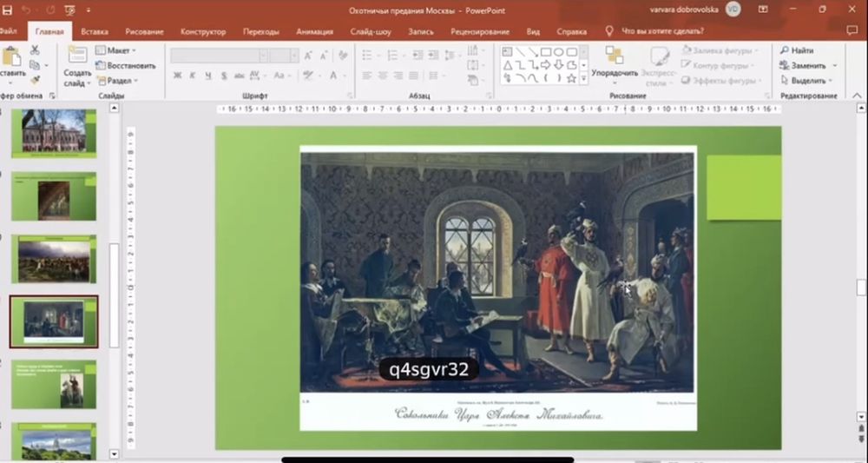This screenshot has width=868, height=463.
Task: Select the thumbnail of the red palace building slide
Action: [54, 133]
